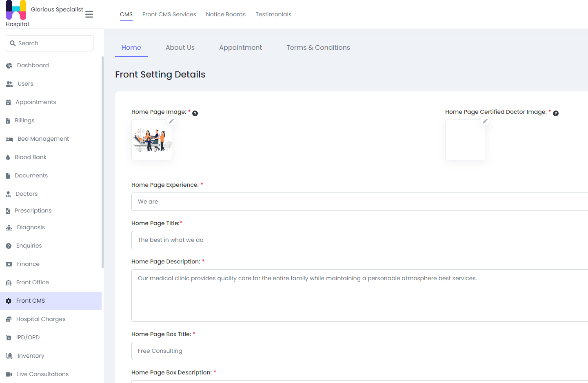Viewport: 588px width, 383px height.
Task: Edit the Certified Doctor Image via pencil icon
Action: tap(485, 121)
